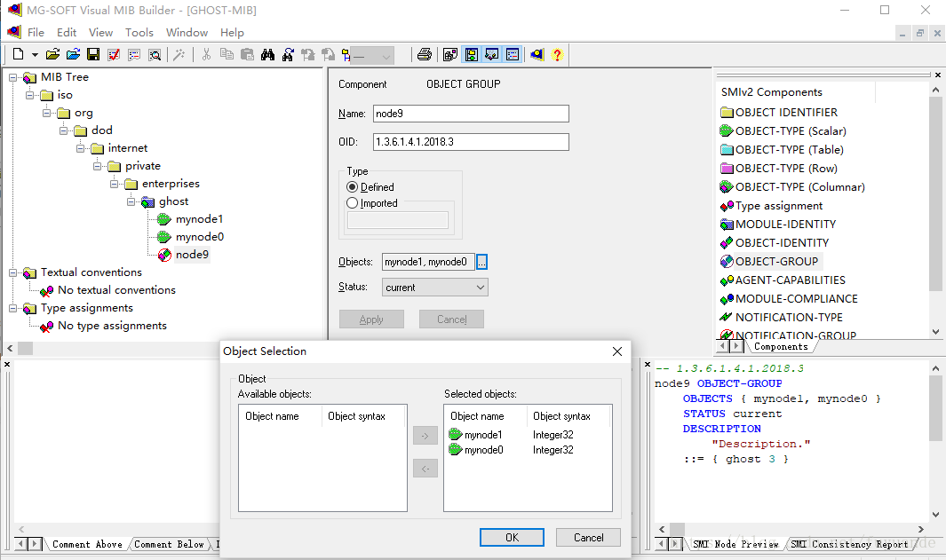
Task: Open the Help menu
Action: pos(232,33)
